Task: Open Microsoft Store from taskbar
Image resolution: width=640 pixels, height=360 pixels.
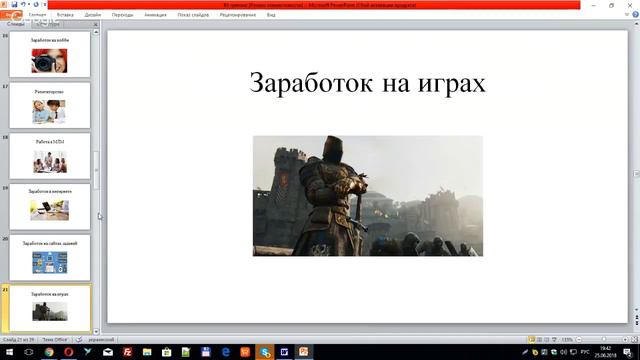Action: coord(167,352)
